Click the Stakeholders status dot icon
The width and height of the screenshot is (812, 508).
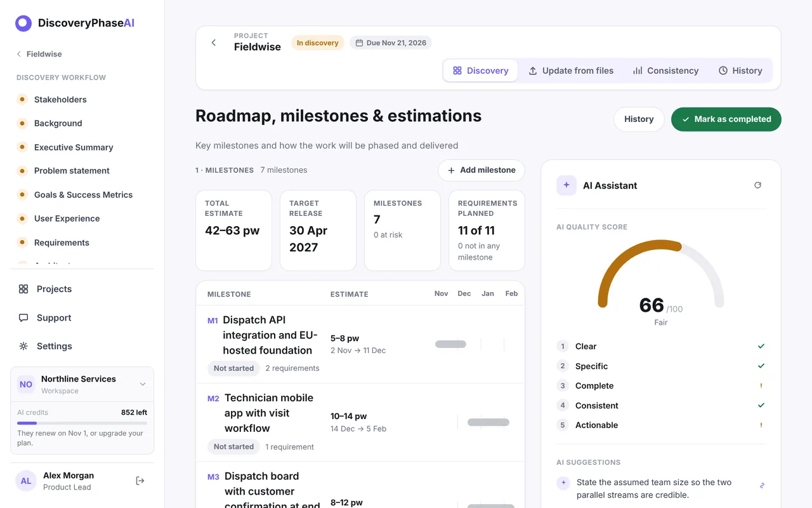point(22,100)
